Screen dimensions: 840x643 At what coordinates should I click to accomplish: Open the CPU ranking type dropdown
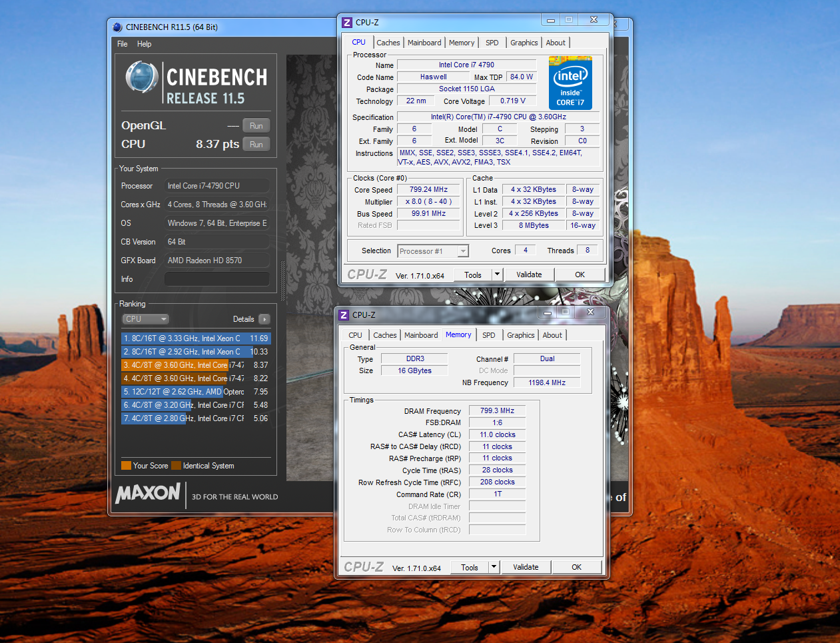(x=145, y=319)
